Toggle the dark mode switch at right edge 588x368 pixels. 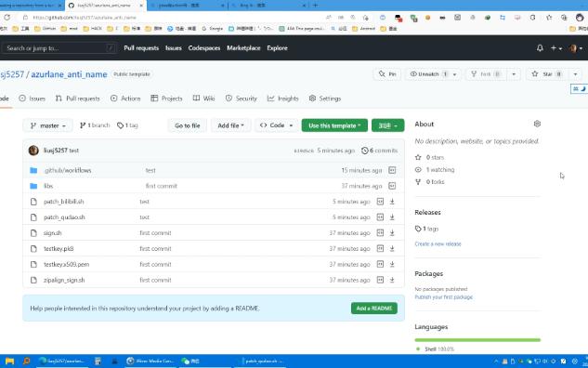click(579, 89)
